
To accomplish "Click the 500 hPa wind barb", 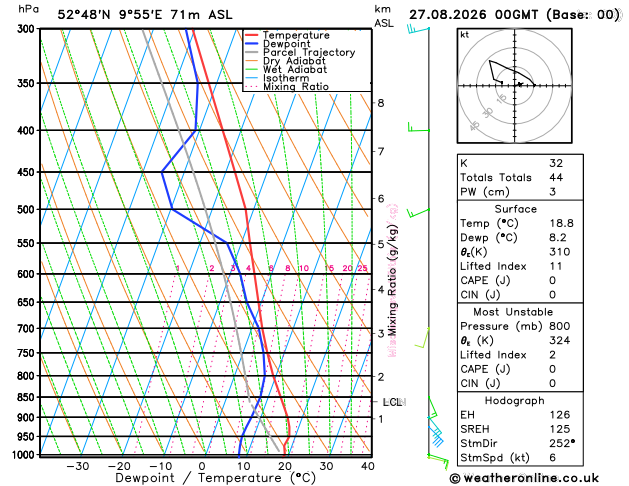I will point(418,213).
